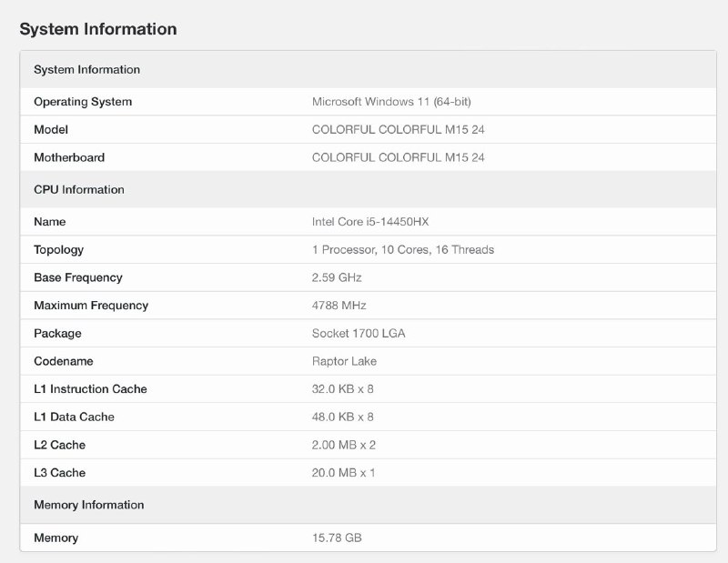Click the 'Operating System' label
728x563 pixels.
tap(83, 102)
